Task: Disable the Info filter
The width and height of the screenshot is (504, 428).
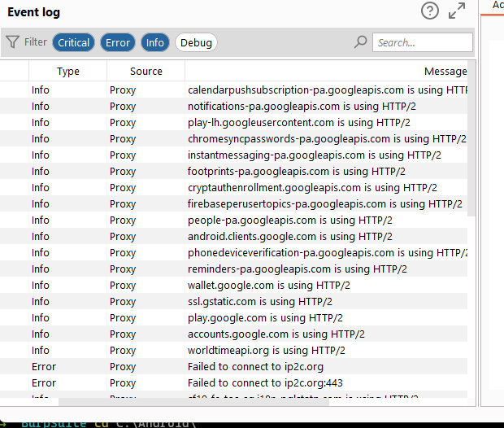Action: click(x=155, y=42)
